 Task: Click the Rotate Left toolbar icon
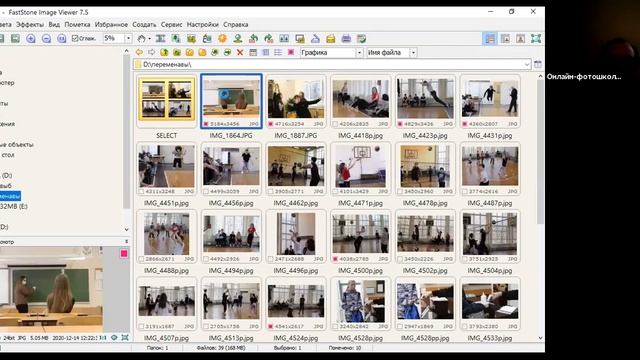click(x=253, y=39)
